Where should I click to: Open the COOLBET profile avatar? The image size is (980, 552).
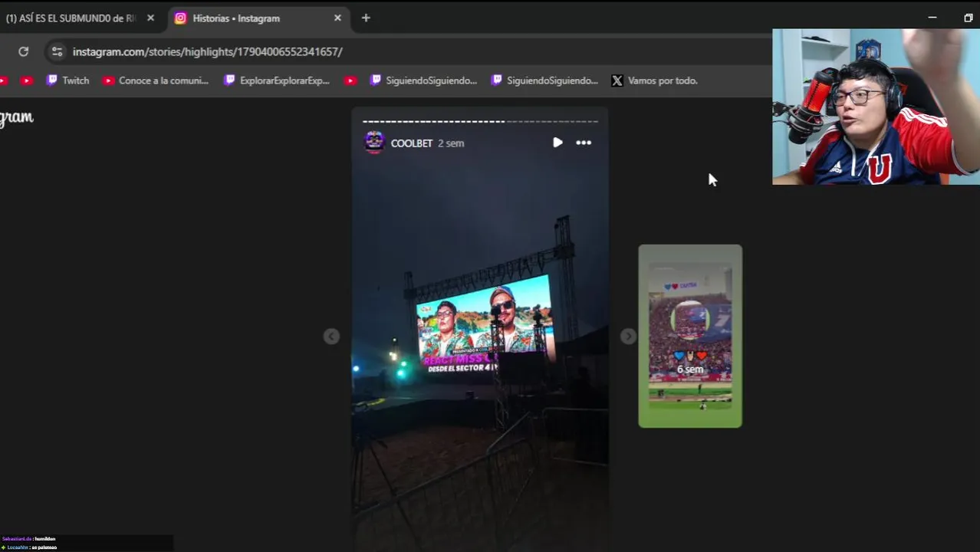pyautogui.click(x=374, y=143)
